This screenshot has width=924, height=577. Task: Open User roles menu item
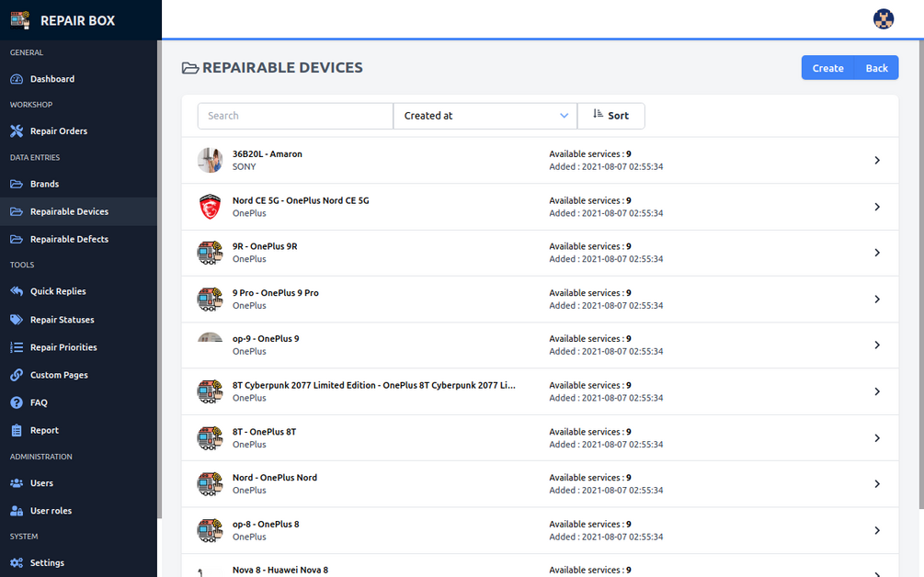(x=78, y=511)
